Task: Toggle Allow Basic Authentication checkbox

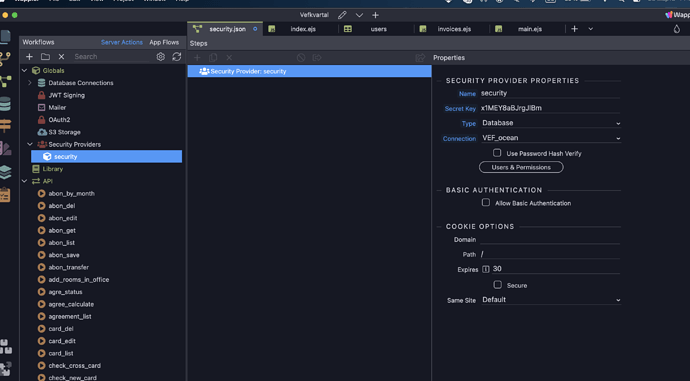Action: click(485, 202)
